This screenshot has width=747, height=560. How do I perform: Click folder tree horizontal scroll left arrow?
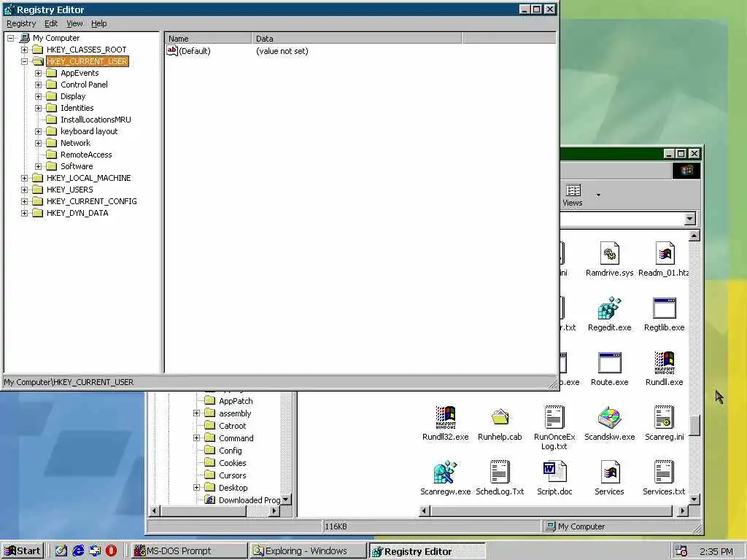point(155,511)
